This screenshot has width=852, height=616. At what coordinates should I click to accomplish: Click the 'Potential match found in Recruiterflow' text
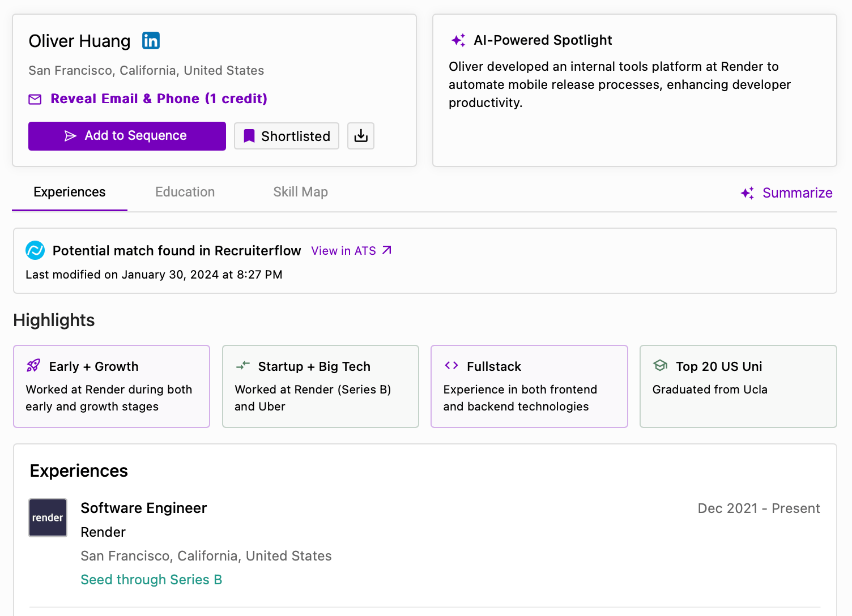(177, 251)
